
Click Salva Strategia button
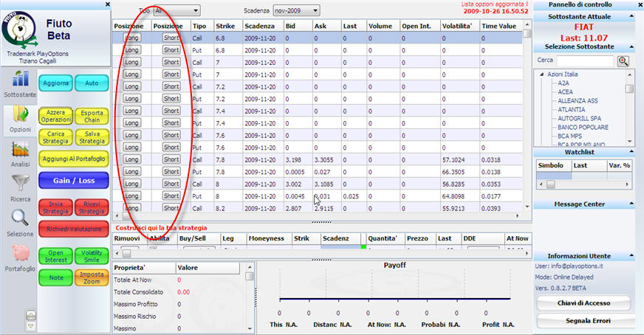[92, 137]
